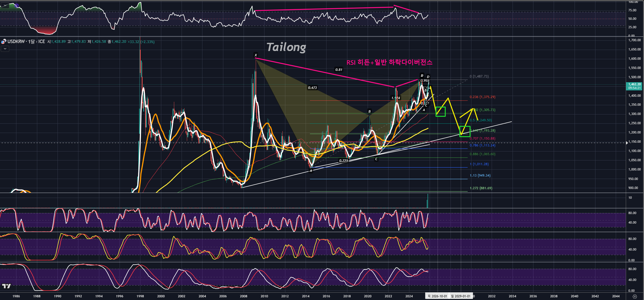This screenshot has width=644, height=300.
Task: Click the USDKRW currency flag icon
Action: (3, 41)
